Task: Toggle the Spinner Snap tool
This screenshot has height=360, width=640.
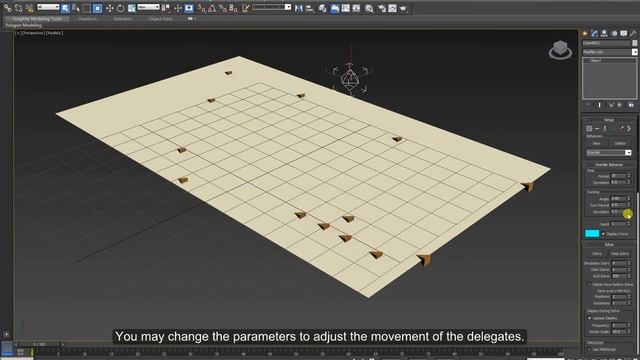Action: pyautogui.click(x=233, y=8)
